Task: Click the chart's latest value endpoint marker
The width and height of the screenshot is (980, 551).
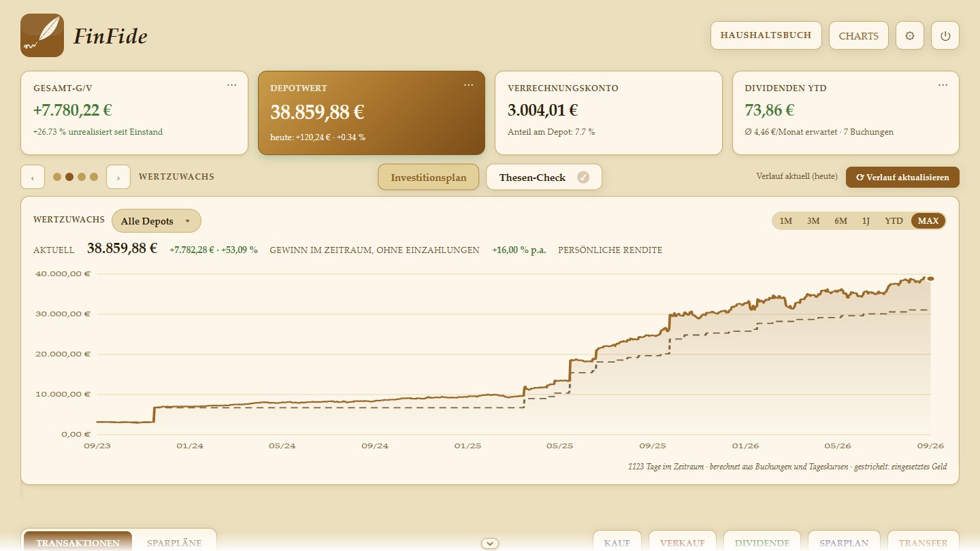Action: [930, 278]
